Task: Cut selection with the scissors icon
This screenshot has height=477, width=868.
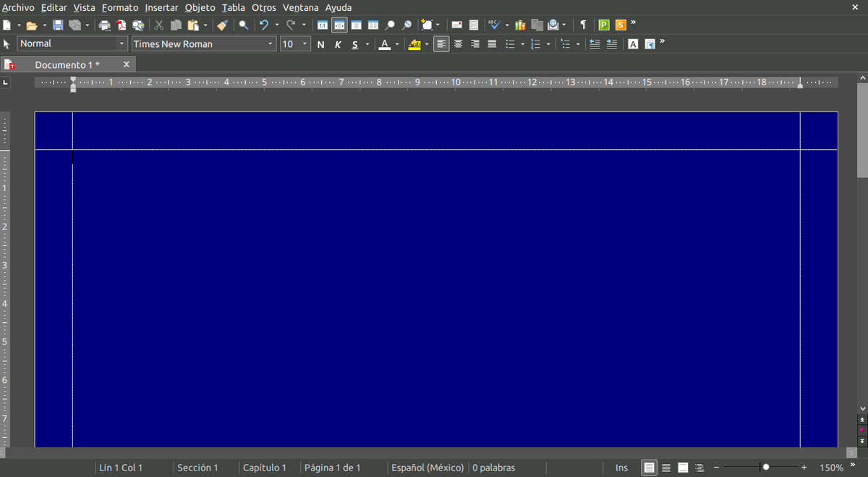Action: click(159, 25)
